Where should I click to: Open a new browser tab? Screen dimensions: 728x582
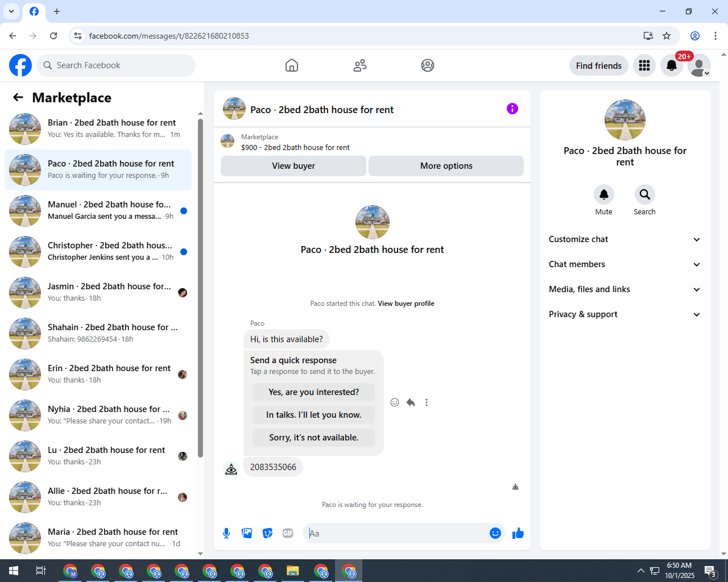(x=57, y=11)
